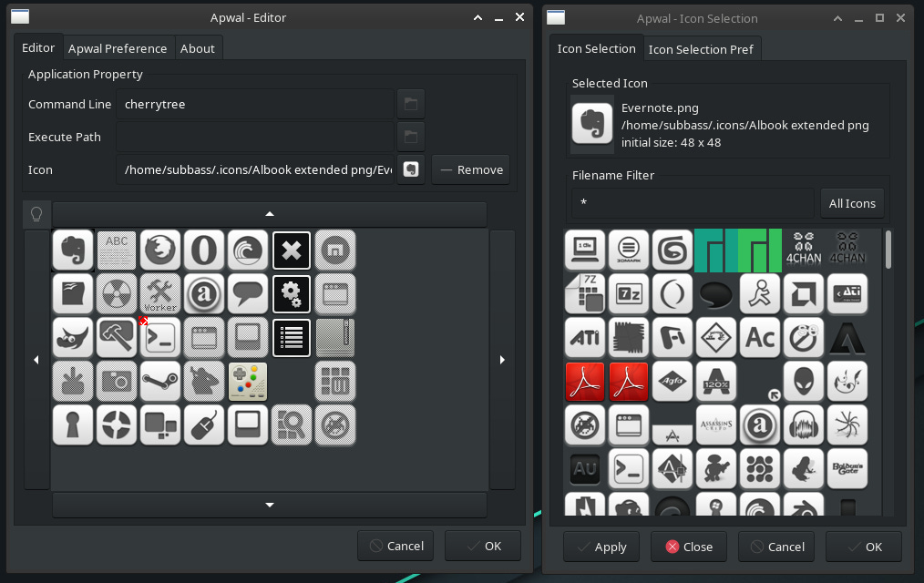The image size is (924, 583).
Task: Select the alien head icon in Icon Selection
Action: coord(803,381)
